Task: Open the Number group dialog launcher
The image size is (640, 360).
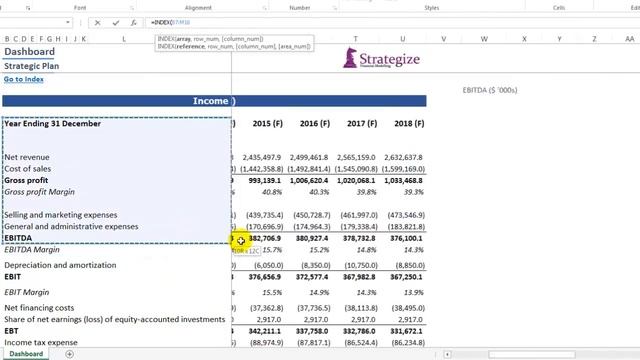Action: [x=334, y=8]
